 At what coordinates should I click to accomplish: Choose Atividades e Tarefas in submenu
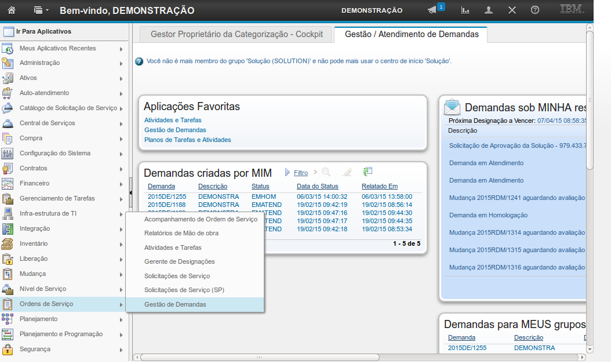point(173,247)
